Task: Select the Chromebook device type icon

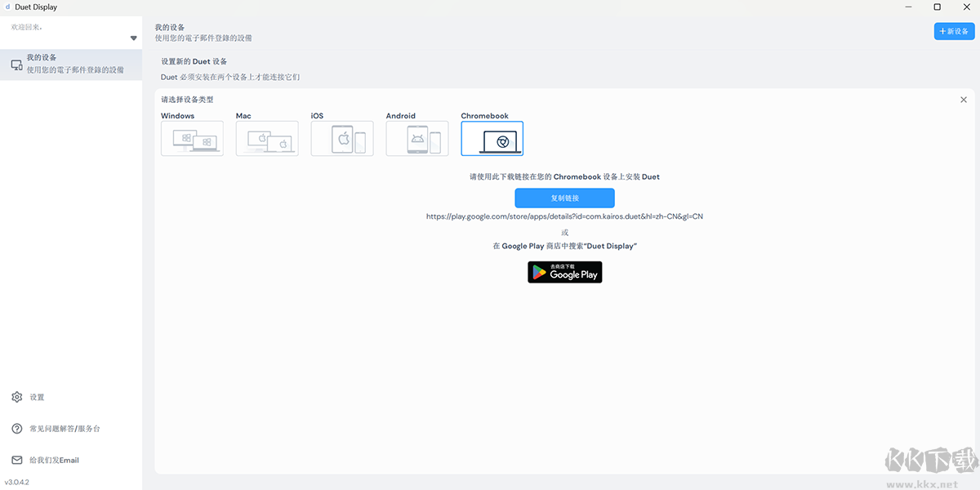Action: 492,138
